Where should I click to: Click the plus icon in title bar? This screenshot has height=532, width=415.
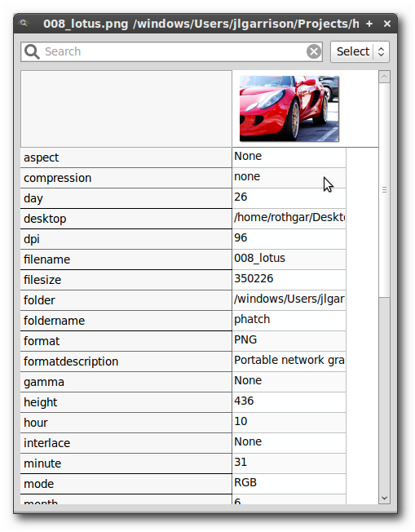point(369,24)
